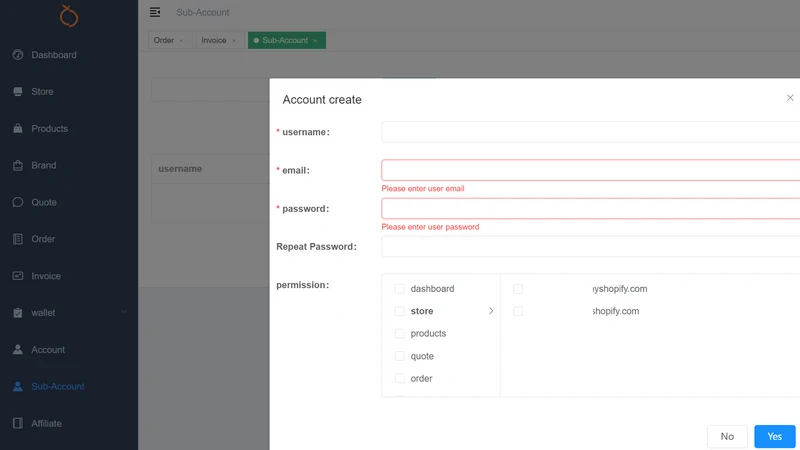Screen dimensions: 800x450
Task: Click the Products bag icon
Action: click(x=18, y=128)
